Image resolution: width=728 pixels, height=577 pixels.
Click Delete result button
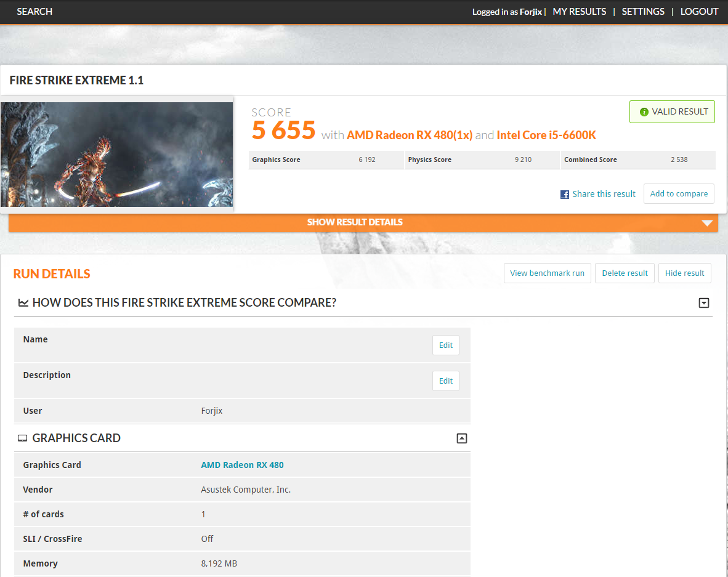point(625,273)
